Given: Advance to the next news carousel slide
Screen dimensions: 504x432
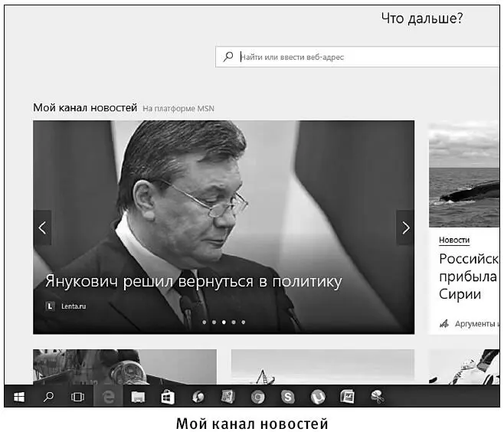Looking at the screenshot, I should tap(405, 227).
